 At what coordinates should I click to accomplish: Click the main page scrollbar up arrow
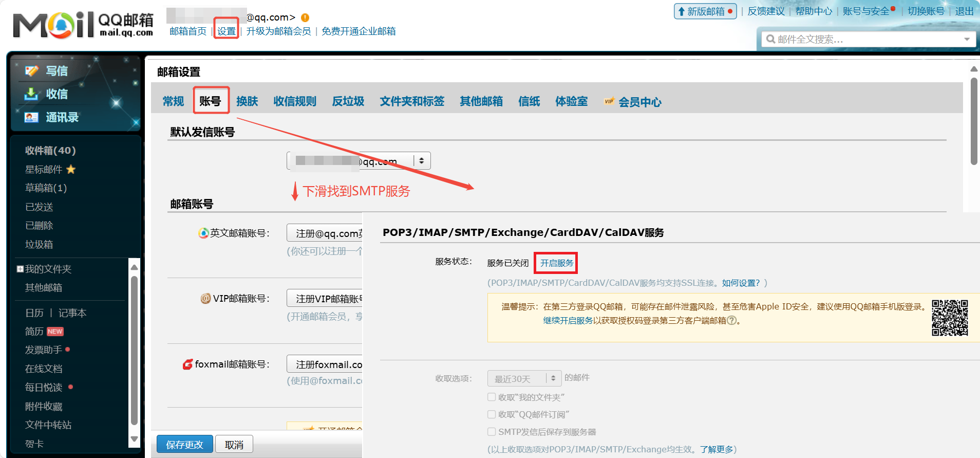click(x=974, y=68)
